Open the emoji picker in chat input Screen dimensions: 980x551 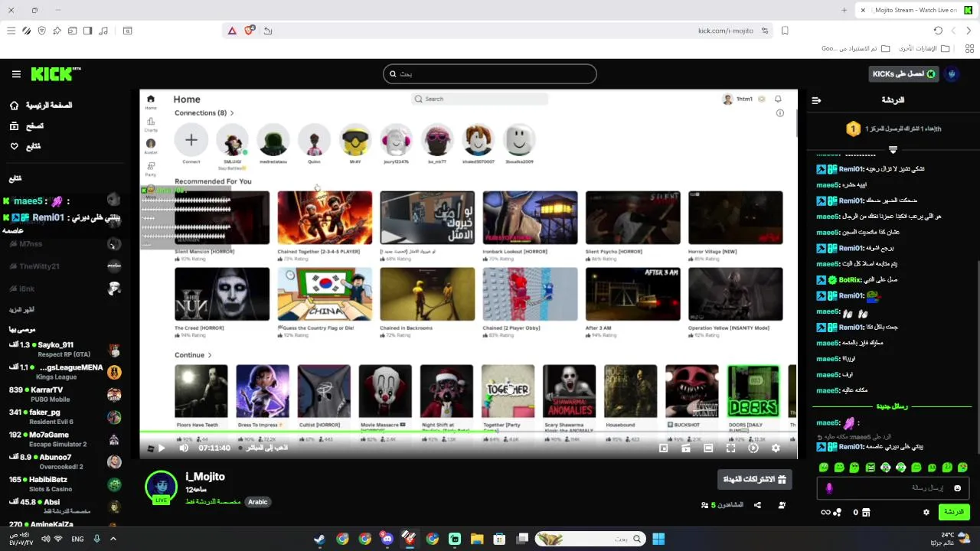click(957, 488)
